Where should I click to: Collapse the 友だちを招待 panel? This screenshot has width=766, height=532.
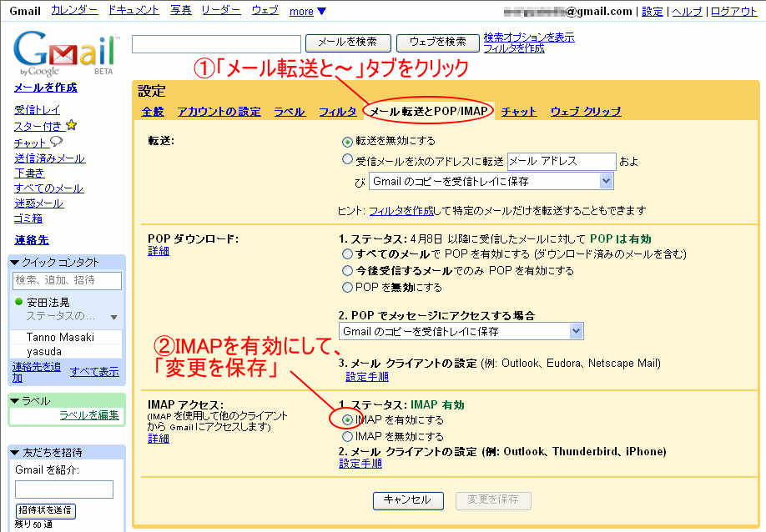coord(15,453)
